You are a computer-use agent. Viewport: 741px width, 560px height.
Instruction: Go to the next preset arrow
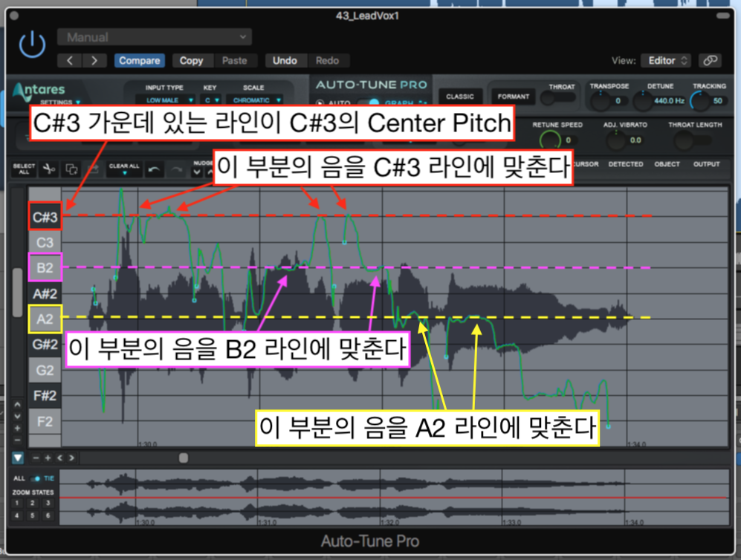[x=94, y=60]
